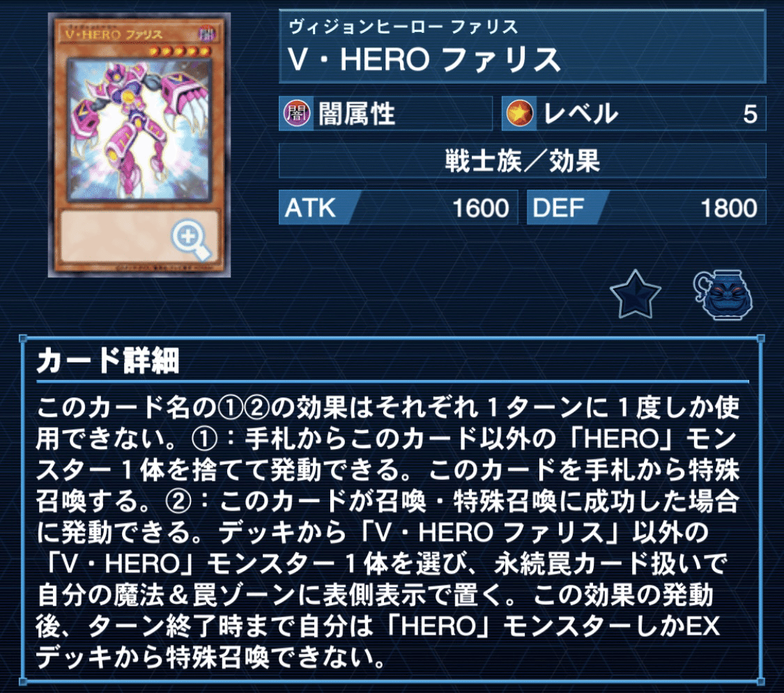Click the DEF label
The height and width of the screenshot is (693, 784).
pos(558,208)
